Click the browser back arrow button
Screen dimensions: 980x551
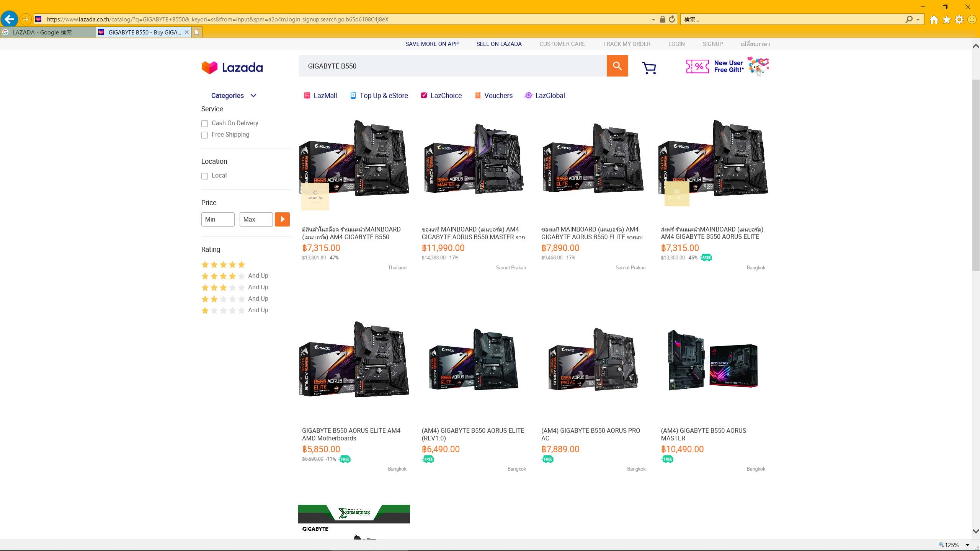[10, 19]
